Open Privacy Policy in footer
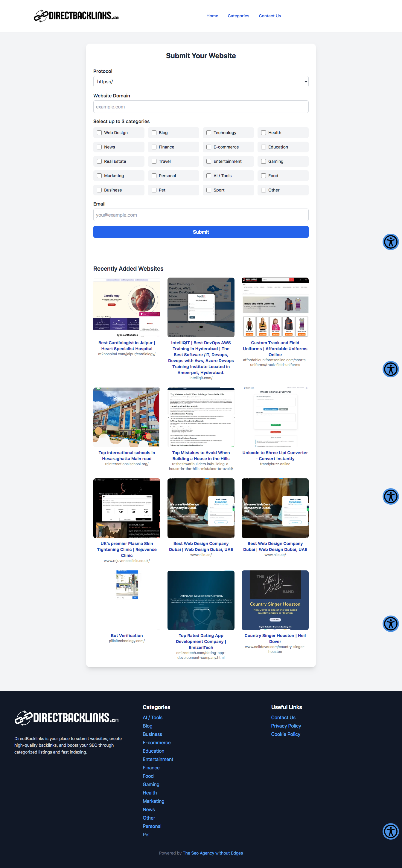The height and width of the screenshot is (868, 402). pos(286,726)
